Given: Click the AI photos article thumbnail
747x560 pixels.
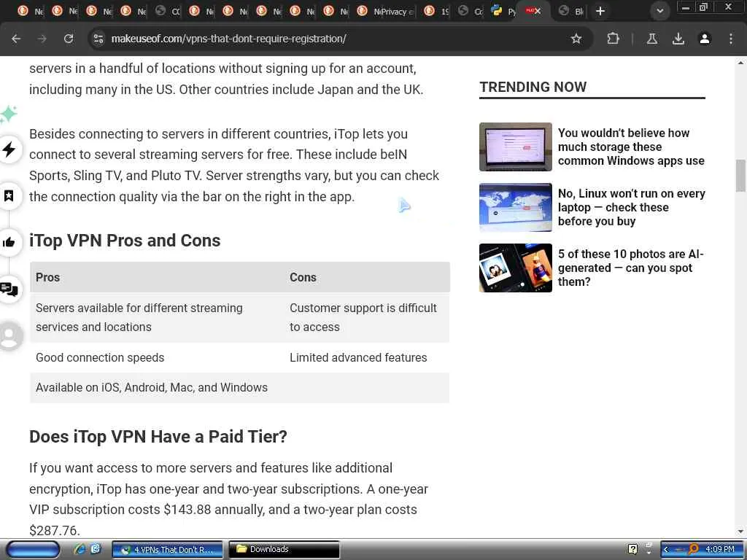Looking at the screenshot, I should pos(516,268).
